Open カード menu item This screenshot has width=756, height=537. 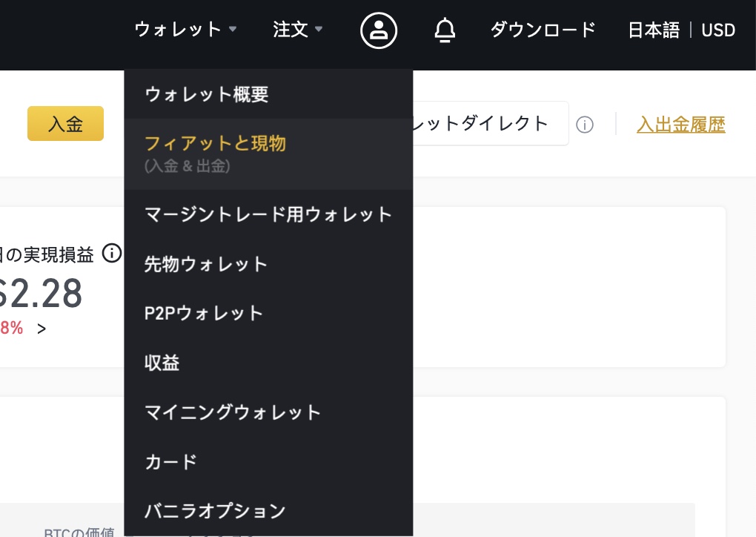[x=268, y=462]
